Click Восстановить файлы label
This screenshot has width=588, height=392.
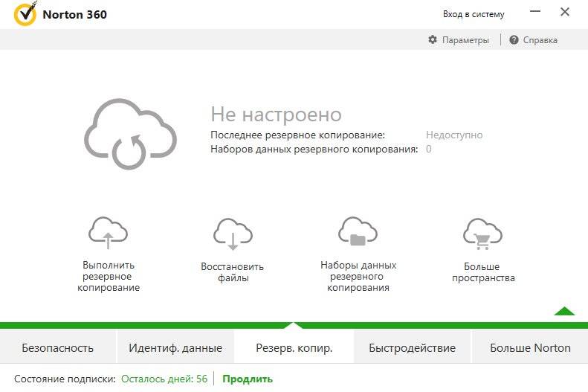click(233, 272)
